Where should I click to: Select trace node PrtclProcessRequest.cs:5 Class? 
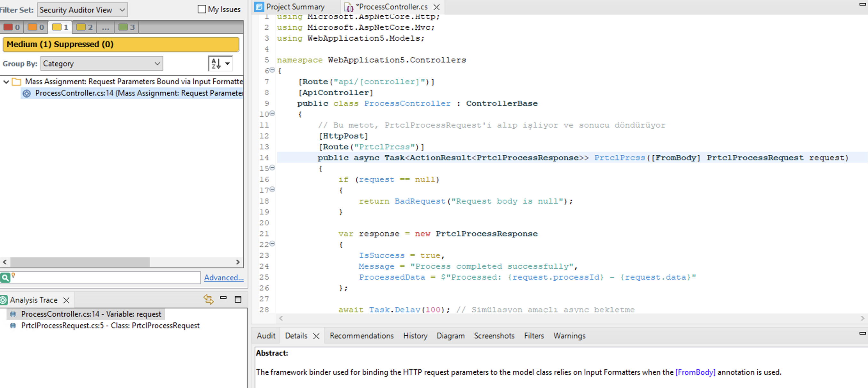click(110, 326)
